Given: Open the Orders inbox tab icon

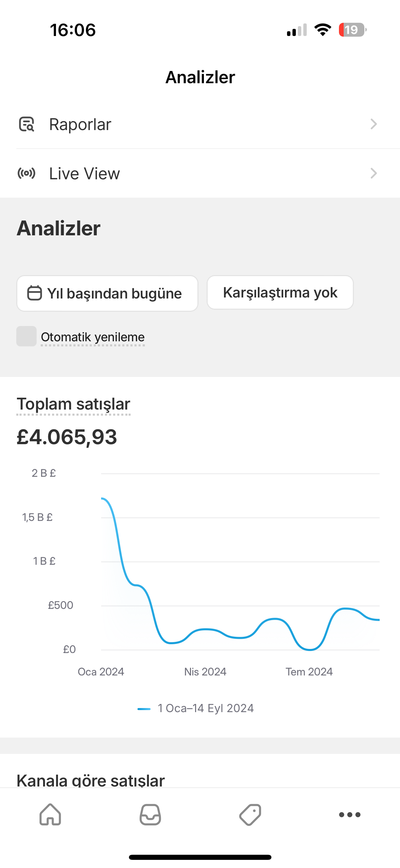Looking at the screenshot, I should coord(150,814).
